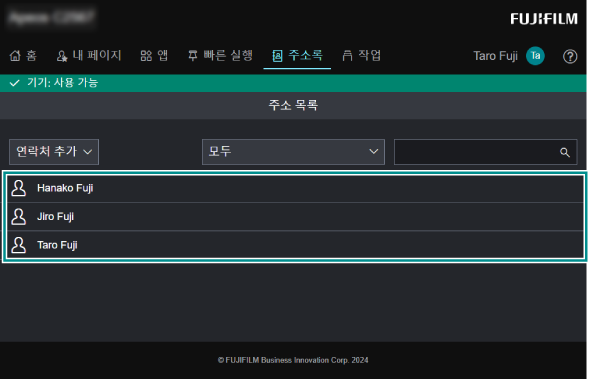This screenshot has width=589, height=379.
Task: Click the FUJIFILM logo
Action: pyautogui.click(x=544, y=19)
